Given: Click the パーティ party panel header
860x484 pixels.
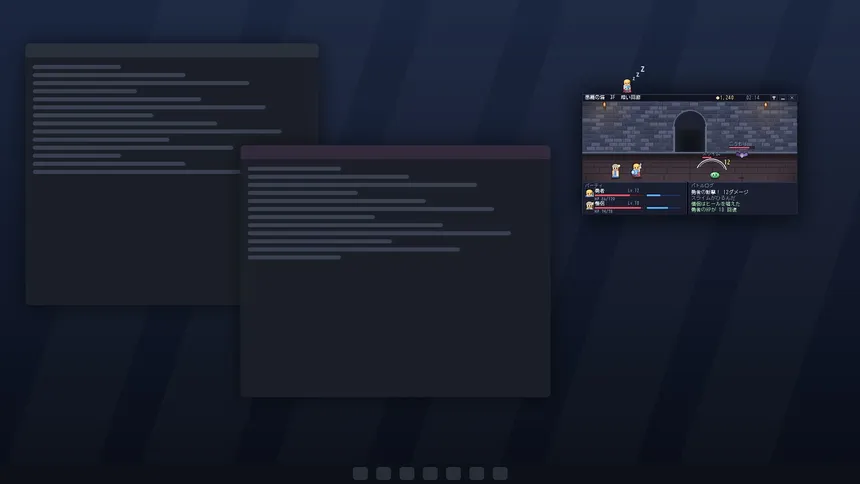Looking at the screenshot, I should (594, 185).
